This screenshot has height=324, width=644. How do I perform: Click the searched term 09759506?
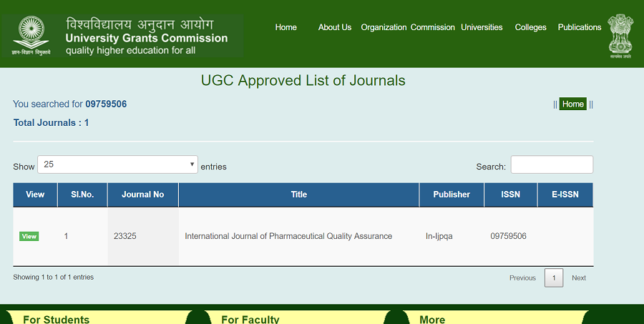pos(106,104)
